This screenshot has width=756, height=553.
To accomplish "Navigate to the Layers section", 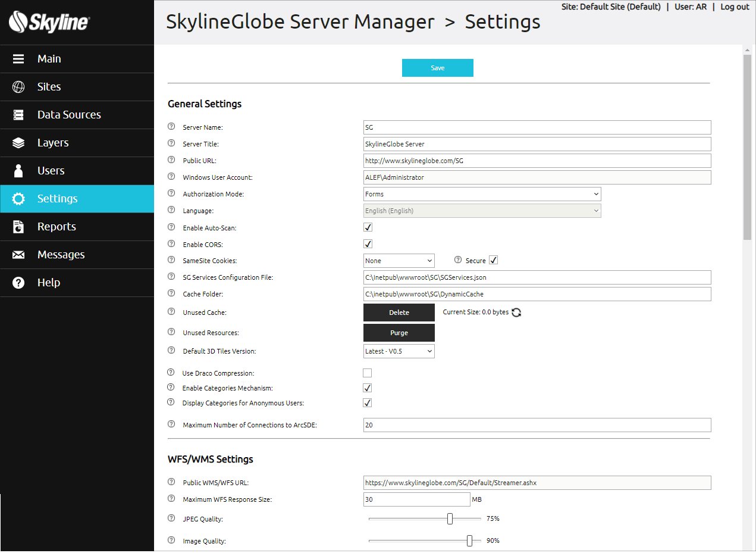I will tap(77, 143).
